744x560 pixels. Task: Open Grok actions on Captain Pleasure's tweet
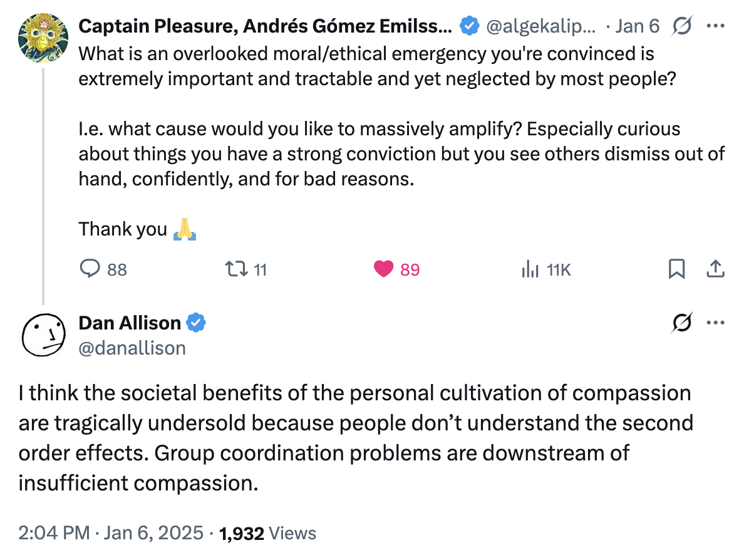click(x=683, y=26)
